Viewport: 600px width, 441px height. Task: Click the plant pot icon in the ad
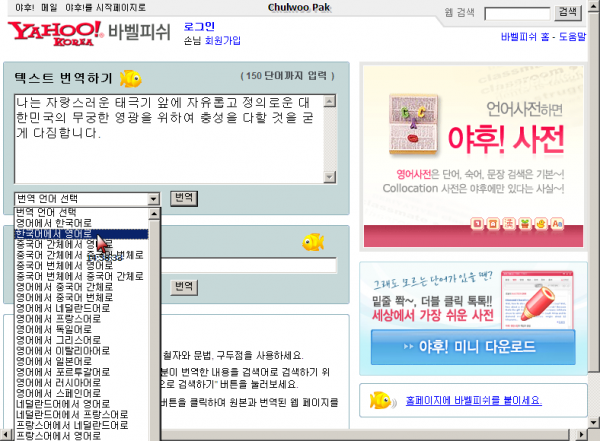click(525, 223)
